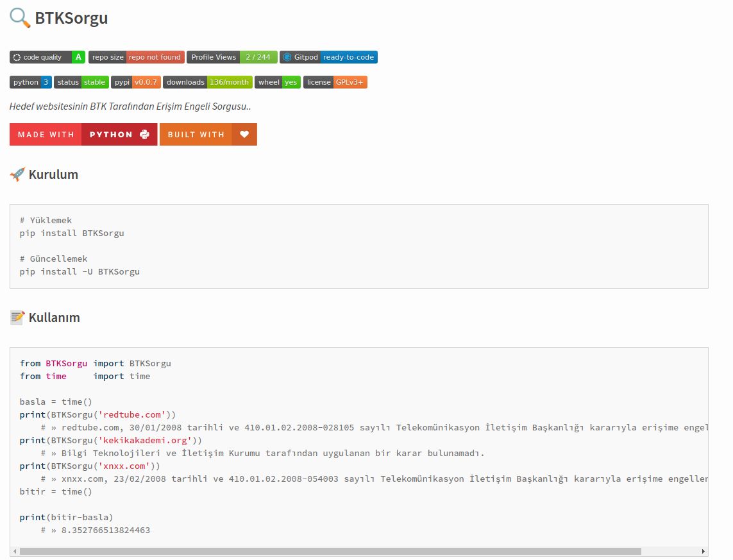Click the Kurulum section heading
The height and width of the screenshot is (560, 733).
(53, 174)
